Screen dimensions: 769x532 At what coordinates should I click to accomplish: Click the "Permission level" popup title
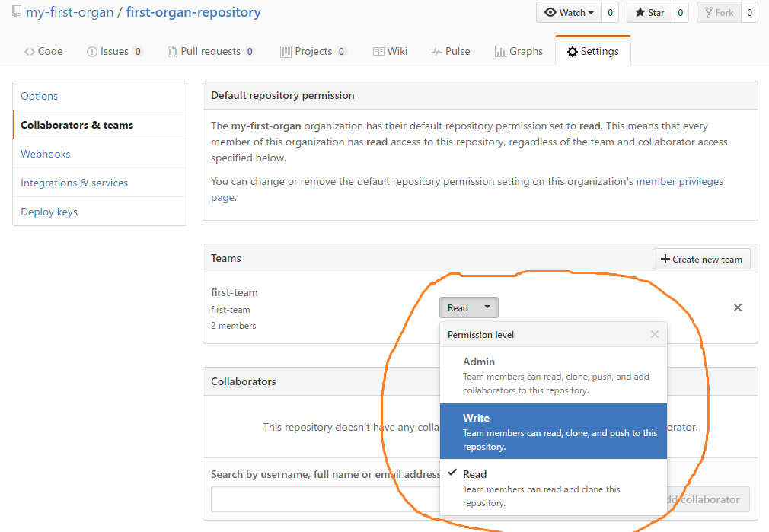(480, 335)
